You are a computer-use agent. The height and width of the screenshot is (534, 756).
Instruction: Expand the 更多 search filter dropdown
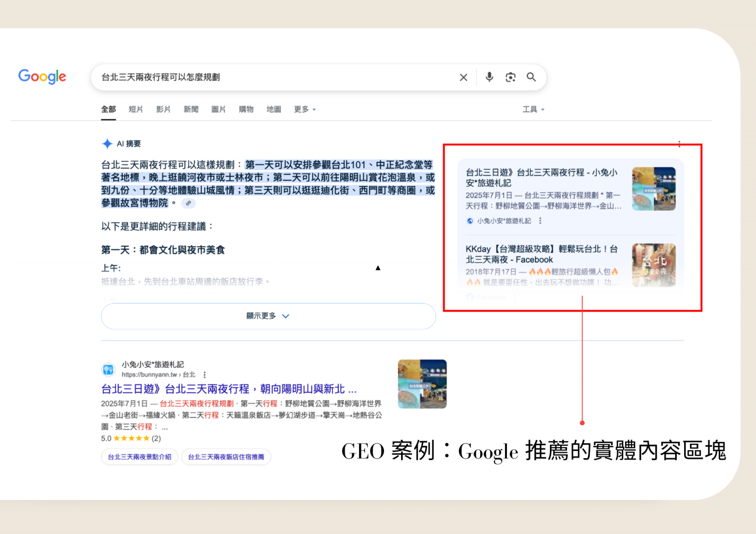coord(304,110)
